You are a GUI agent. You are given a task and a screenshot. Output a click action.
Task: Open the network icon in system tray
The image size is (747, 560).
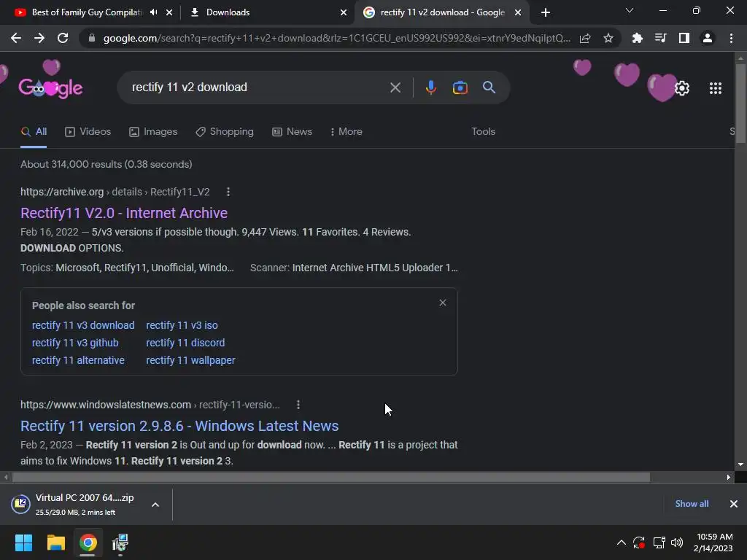pos(659,542)
